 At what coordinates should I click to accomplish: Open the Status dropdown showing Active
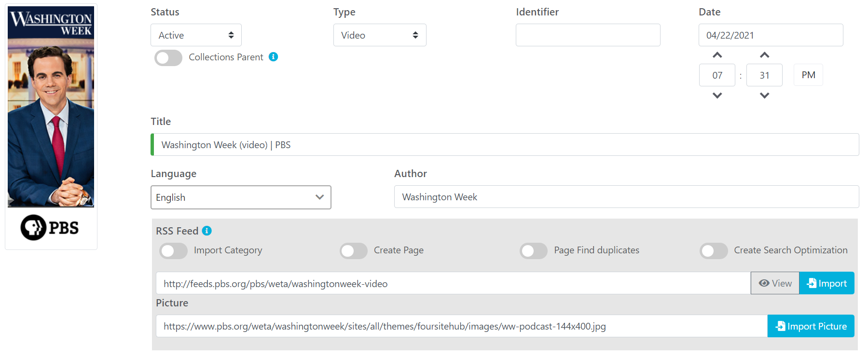(x=196, y=35)
